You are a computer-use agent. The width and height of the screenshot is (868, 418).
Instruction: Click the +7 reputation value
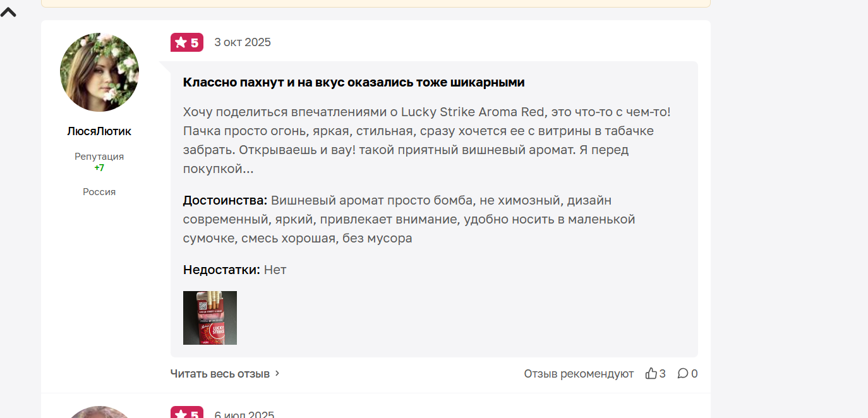click(x=99, y=168)
